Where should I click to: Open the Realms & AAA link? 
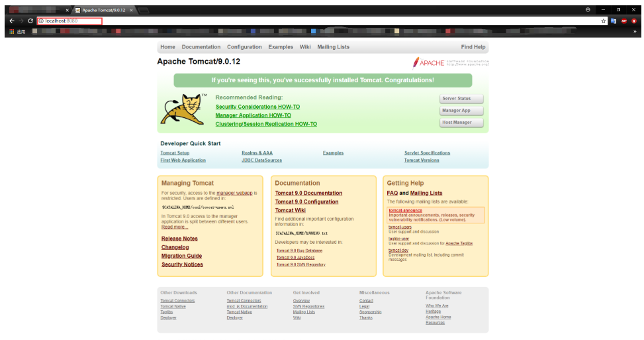tap(257, 153)
